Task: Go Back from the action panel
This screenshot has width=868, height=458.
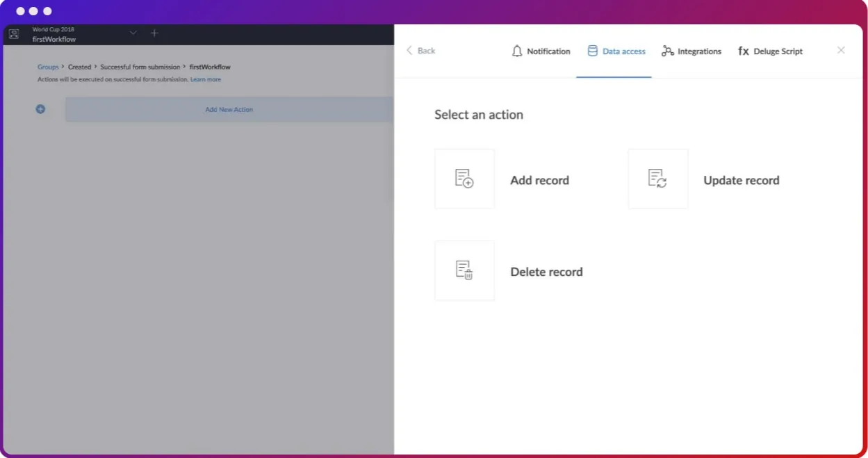Action: coord(420,51)
